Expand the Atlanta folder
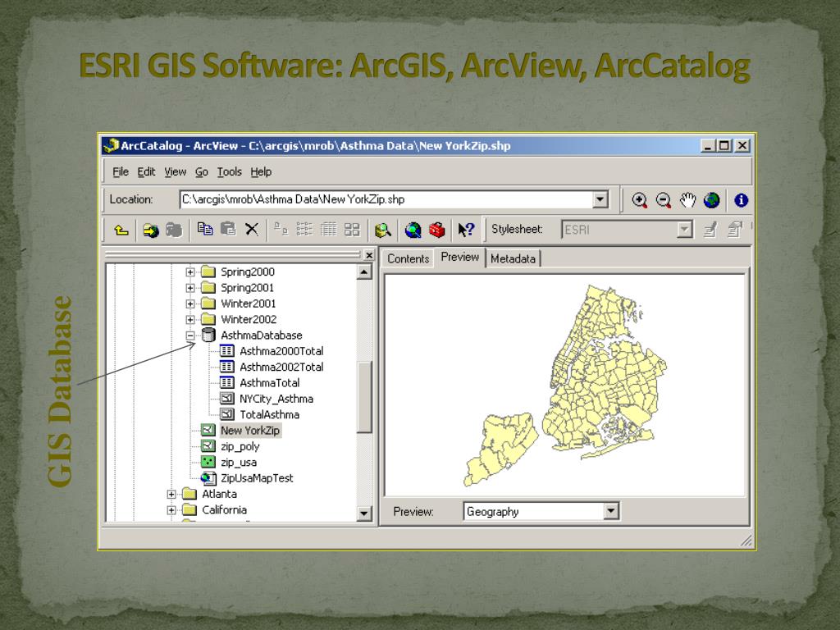 pos(171,494)
